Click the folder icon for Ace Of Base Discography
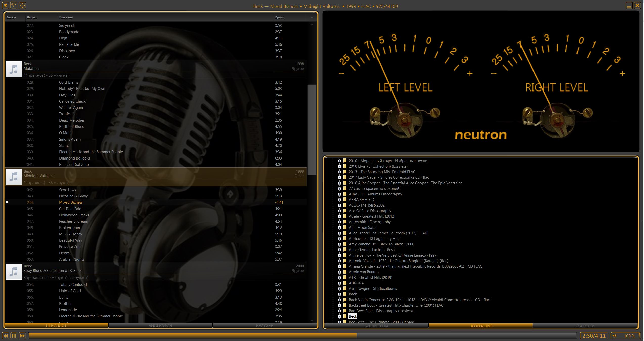Image resolution: width=644 pixels, height=341 pixels. [x=345, y=211]
